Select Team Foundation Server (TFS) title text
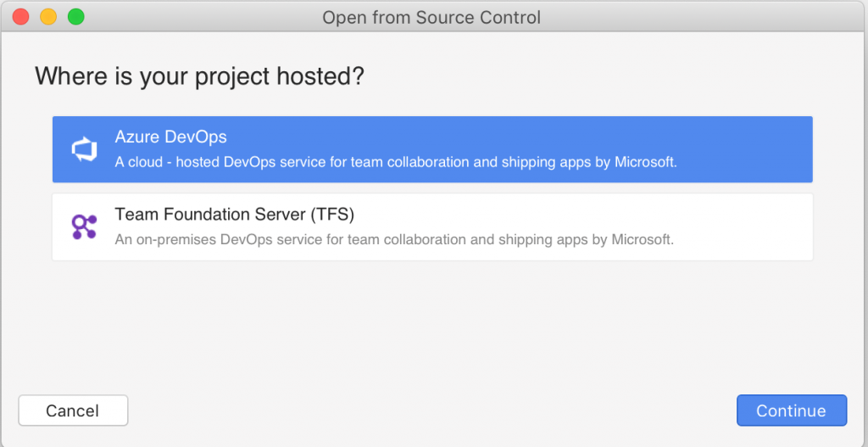The width and height of the screenshot is (868, 447). coord(234,214)
